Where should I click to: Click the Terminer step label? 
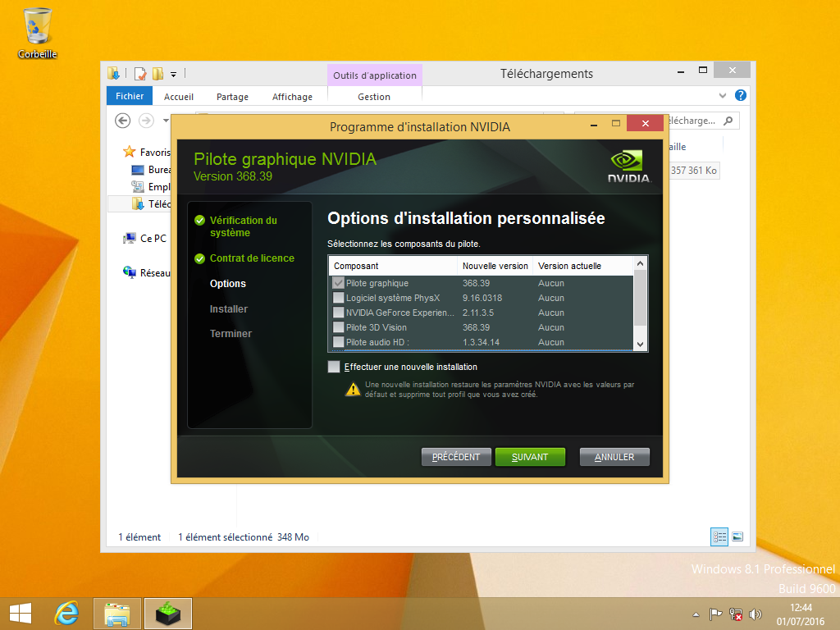coord(231,333)
